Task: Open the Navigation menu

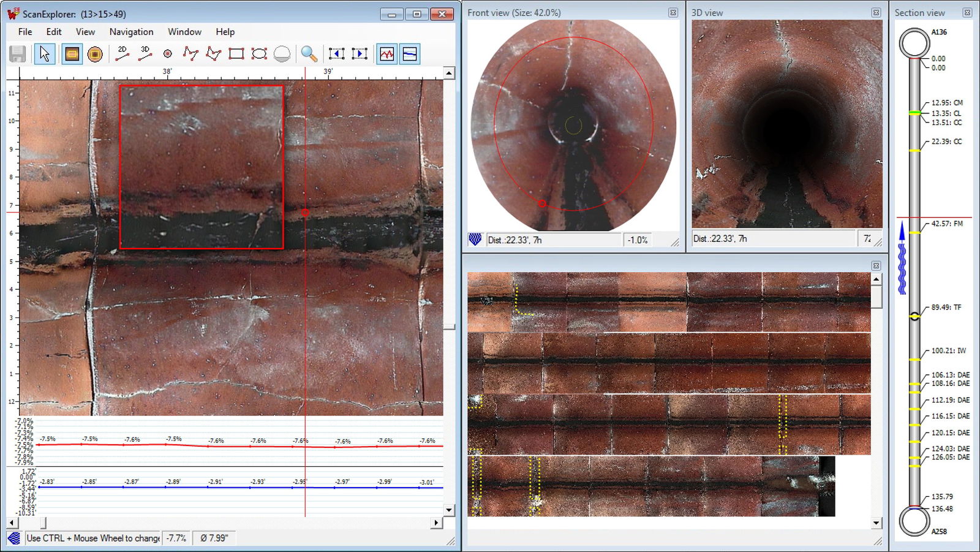Action: point(130,32)
